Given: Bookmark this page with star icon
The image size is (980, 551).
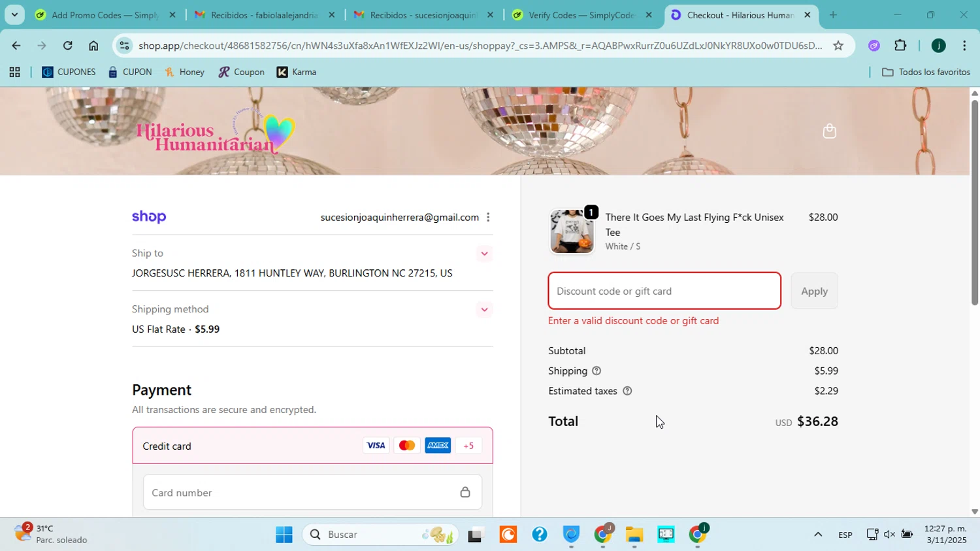Looking at the screenshot, I should (x=838, y=46).
